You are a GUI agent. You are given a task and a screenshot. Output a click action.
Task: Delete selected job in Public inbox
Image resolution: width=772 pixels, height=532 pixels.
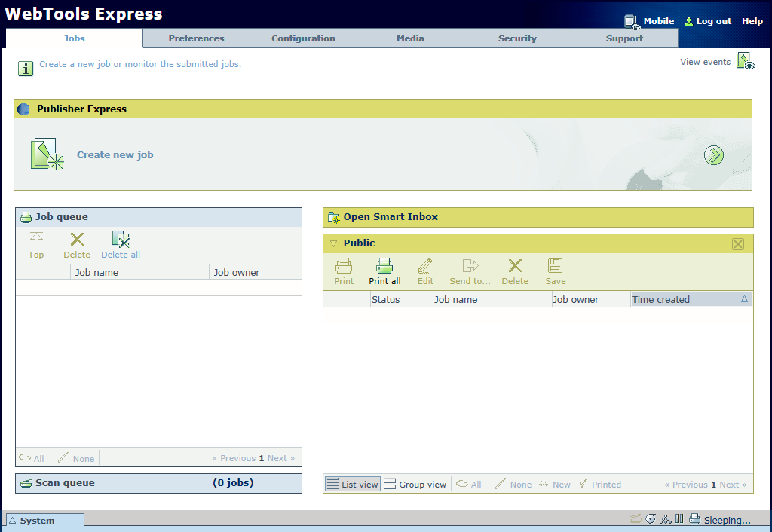[x=515, y=271]
